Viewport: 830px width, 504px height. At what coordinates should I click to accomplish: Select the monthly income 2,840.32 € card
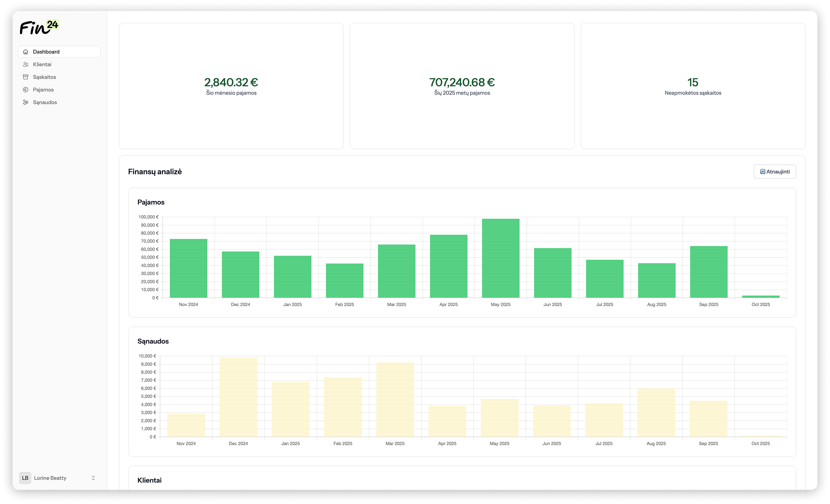pyautogui.click(x=231, y=86)
